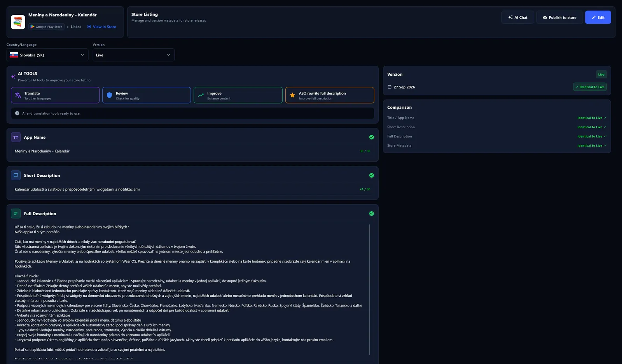Click the AI Tools sparkle icon
The width and height of the screenshot is (622, 364).
[13, 77]
